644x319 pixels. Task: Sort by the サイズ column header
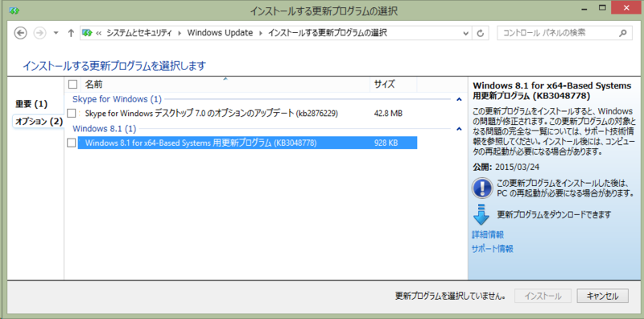point(393,85)
